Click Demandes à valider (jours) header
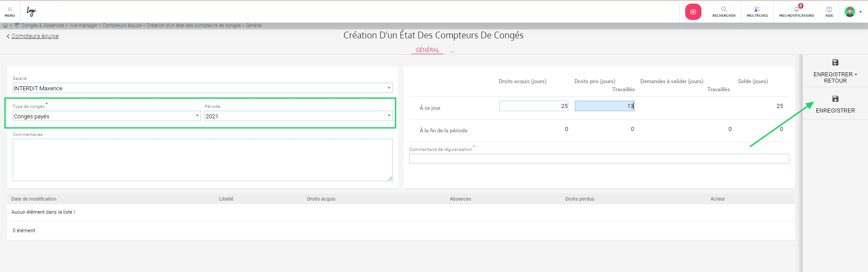Image resolution: width=868 pixels, height=272 pixels. 672,81
